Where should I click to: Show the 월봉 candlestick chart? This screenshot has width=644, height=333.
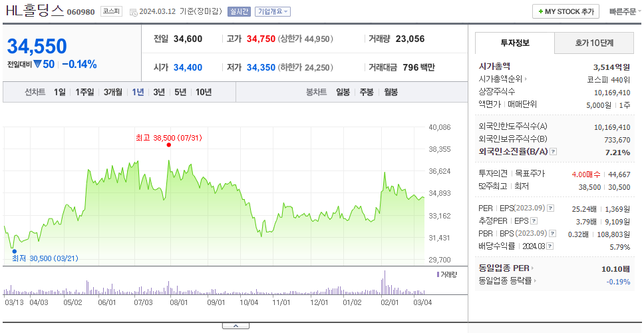[391, 92]
